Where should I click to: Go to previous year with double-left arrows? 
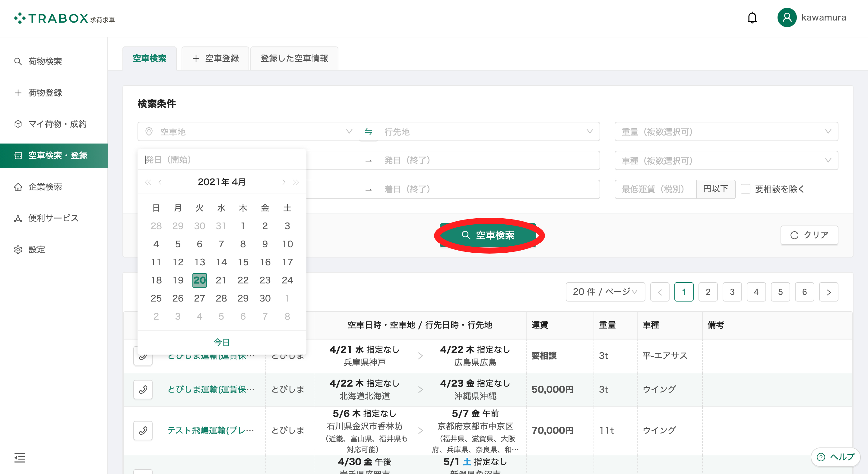[x=148, y=182]
